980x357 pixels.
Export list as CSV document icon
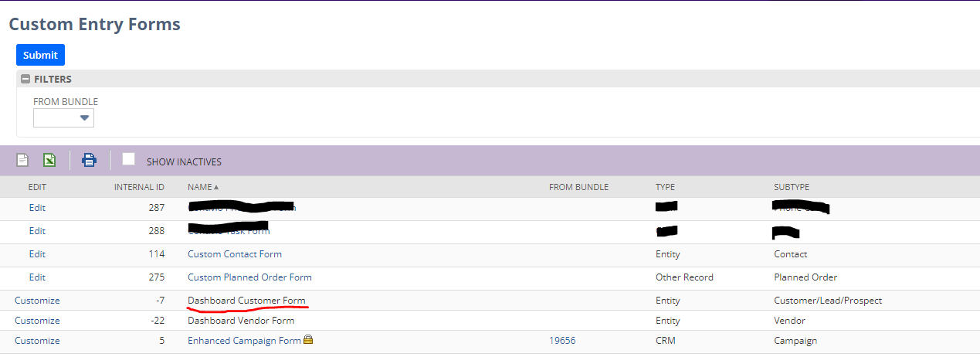(23, 161)
